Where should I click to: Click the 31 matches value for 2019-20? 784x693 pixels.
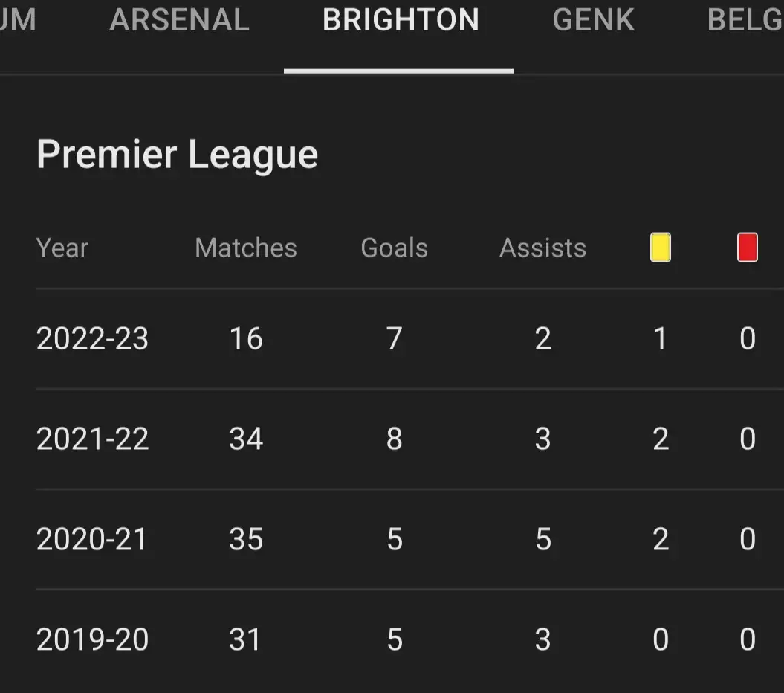click(x=245, y=639)
